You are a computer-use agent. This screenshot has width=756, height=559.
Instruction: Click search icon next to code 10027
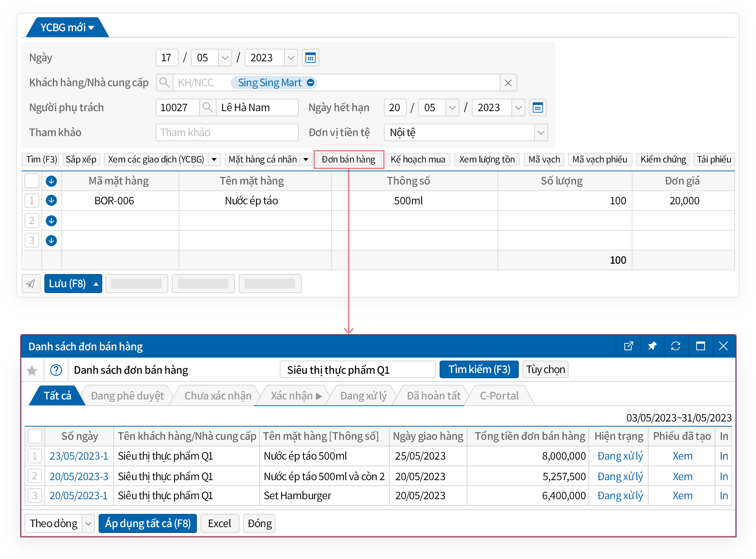point(208,107)
